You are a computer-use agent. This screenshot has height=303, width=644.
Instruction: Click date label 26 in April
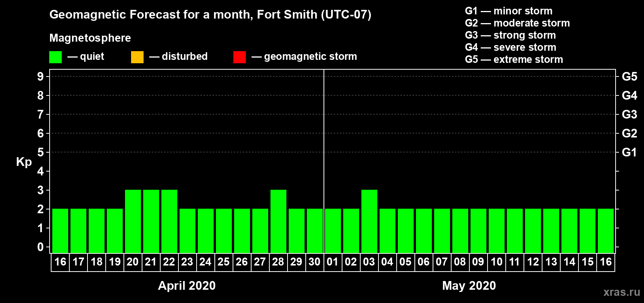point(242,262)
